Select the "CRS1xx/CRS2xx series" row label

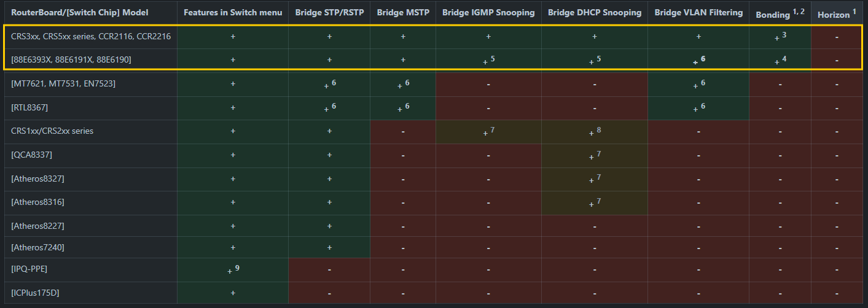pos(52,131)
